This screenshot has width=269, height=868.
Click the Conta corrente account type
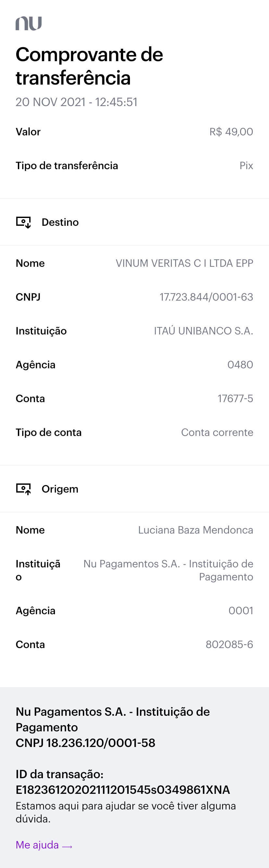pyautogui.click(x=217, y=432)
